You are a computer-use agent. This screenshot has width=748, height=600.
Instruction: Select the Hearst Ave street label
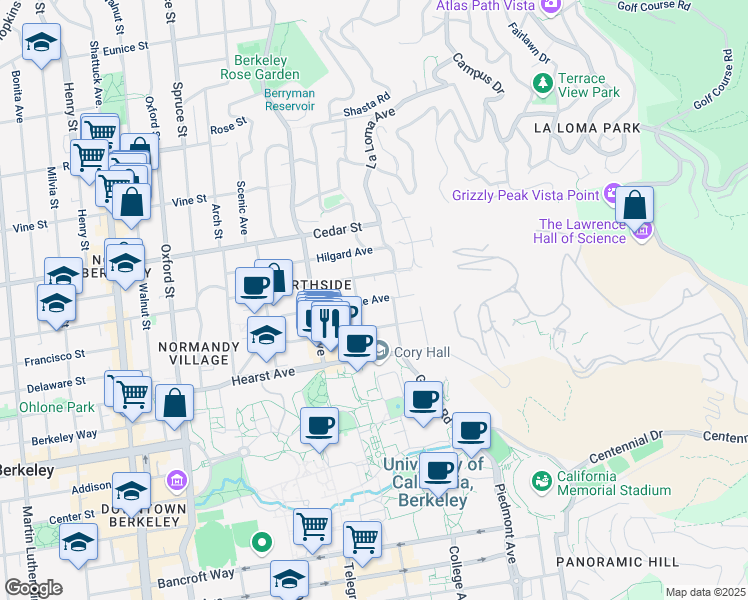(263, 376)
